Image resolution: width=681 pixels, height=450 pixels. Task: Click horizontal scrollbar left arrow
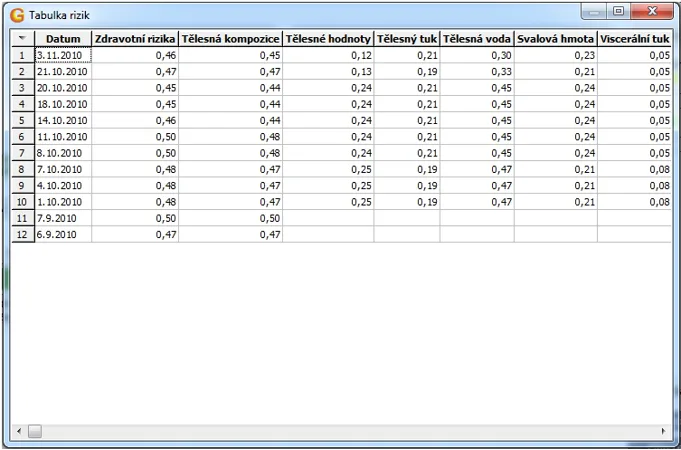[x=17, y=432]
